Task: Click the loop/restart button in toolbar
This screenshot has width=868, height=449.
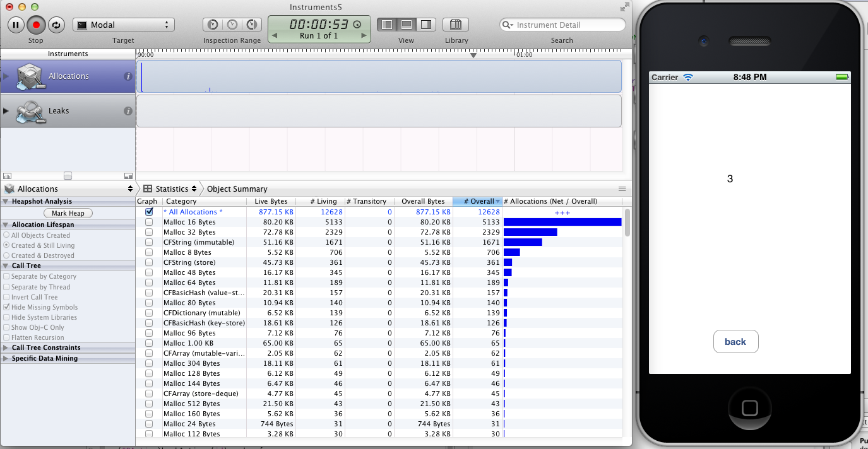Action: 56,25
